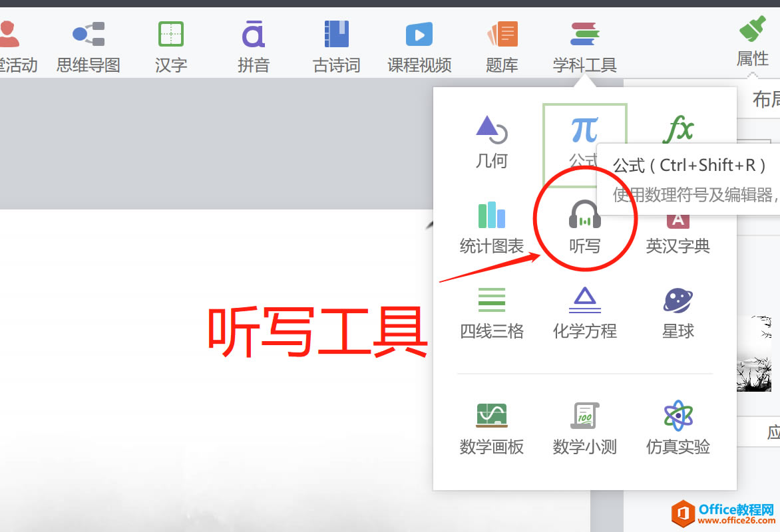The width and height of the screenshot is (780, 532).
Task: Open the 思维导图 mind map tool
Action: click(88, 47)
